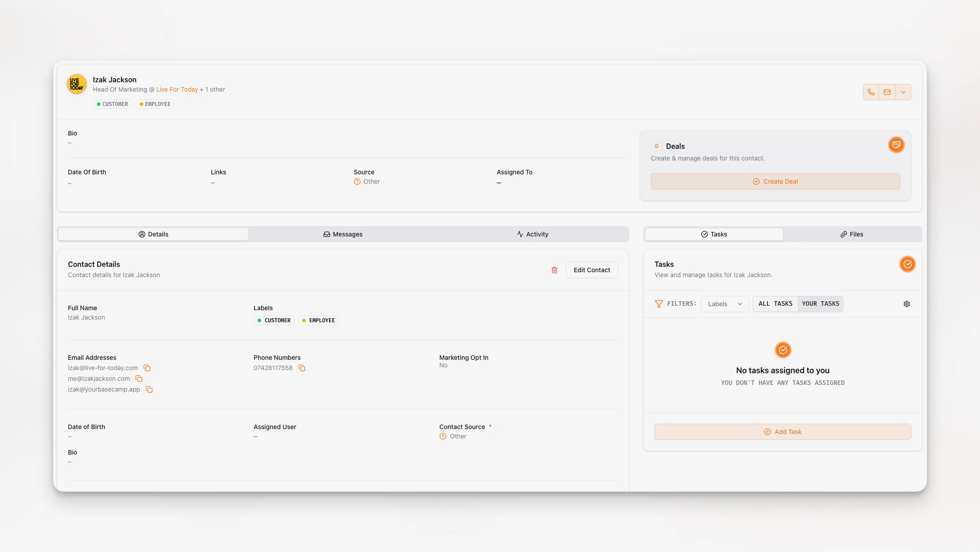Click the "+ 1 other" text
Viewport: 980px width, 552px height.
tap(212, 89)
